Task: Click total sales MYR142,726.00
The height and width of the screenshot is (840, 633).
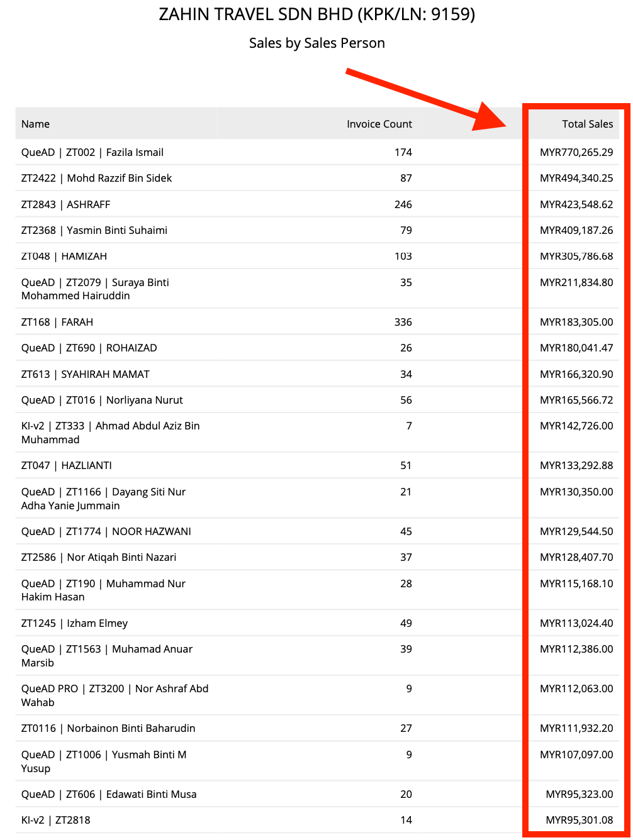Action: coord(576,426)
